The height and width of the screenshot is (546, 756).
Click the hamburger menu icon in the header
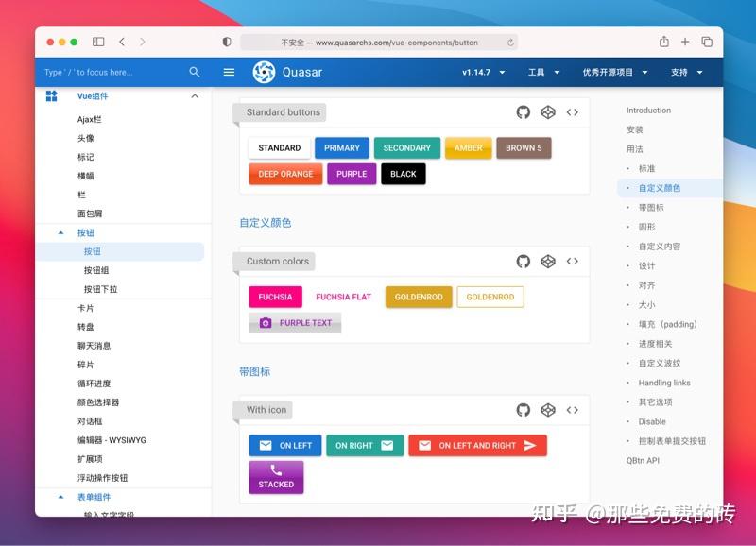pos(228,72)
